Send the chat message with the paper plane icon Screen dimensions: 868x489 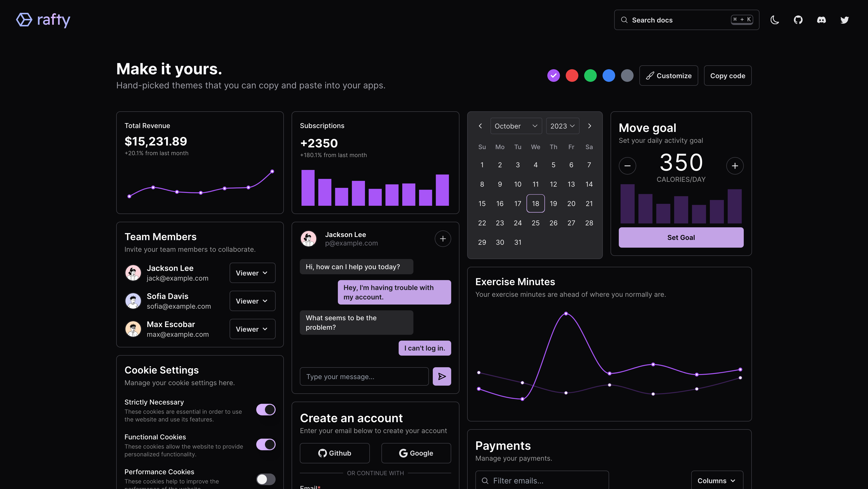[x=442, y=376]
